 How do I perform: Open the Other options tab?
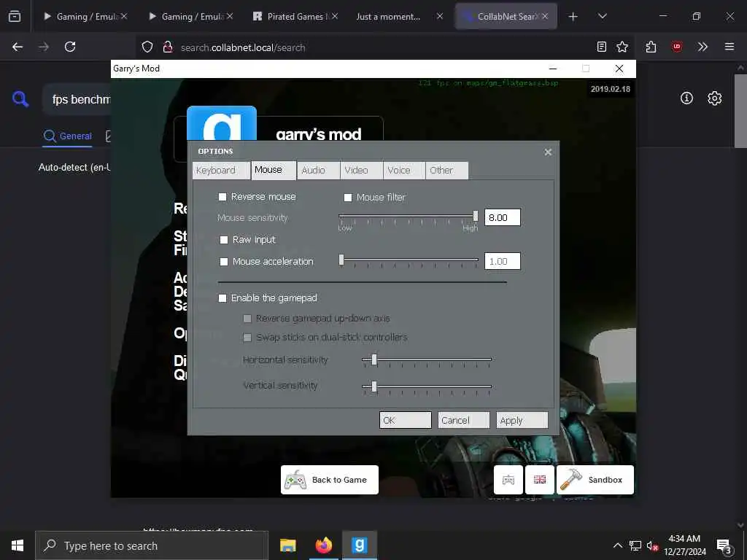coord(447,171)
